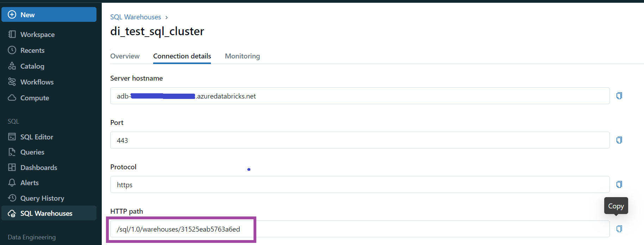The width and height of the screenshot is (644, 245).
Task: Select the Recents icon
Action: [x=32, y=50]
